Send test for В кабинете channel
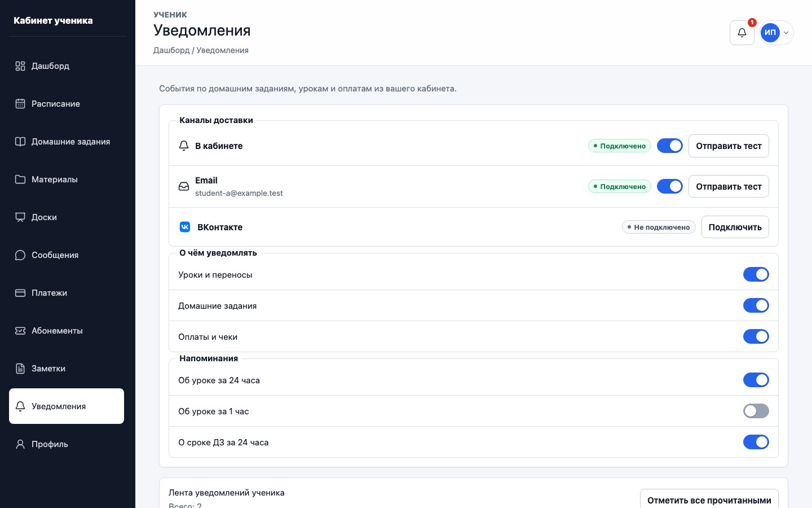The width and height of the screenshot is (812, 508). tap(729, 146)
